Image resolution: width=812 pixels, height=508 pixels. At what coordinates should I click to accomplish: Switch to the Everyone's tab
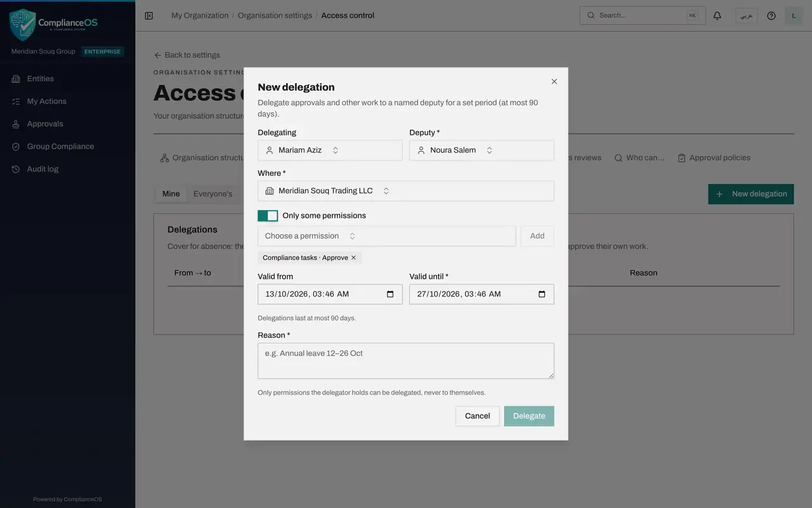click(213, 194)
